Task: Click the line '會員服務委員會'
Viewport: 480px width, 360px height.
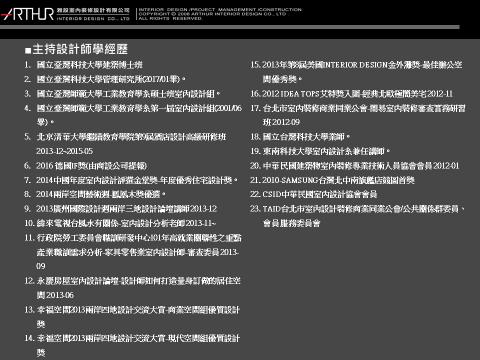Action: 292,223
